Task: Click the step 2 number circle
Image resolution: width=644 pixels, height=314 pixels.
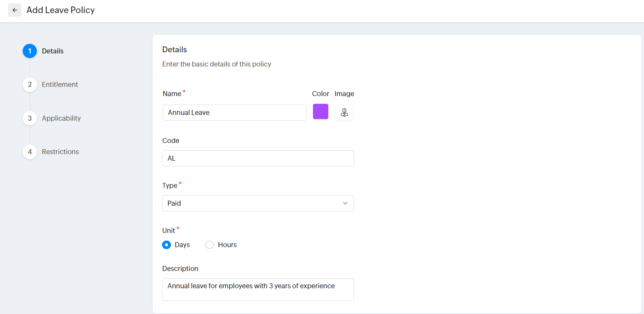Action: [x=30, y=85]
